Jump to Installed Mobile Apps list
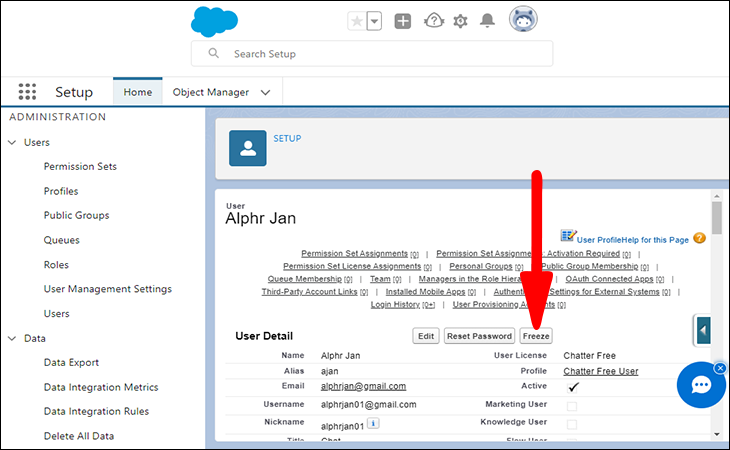The height and width of the screenshot is (450, 730). [x=426, y=292]
